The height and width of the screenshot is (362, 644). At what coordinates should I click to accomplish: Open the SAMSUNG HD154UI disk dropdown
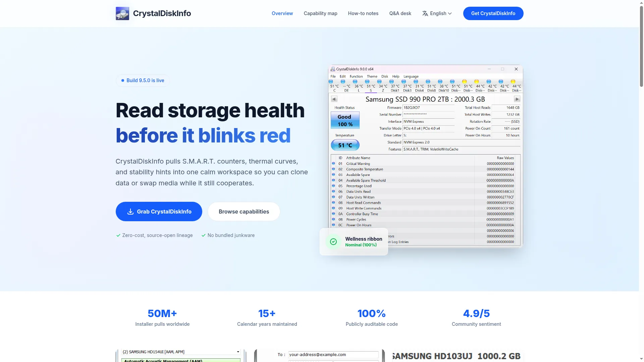point(181,352)
